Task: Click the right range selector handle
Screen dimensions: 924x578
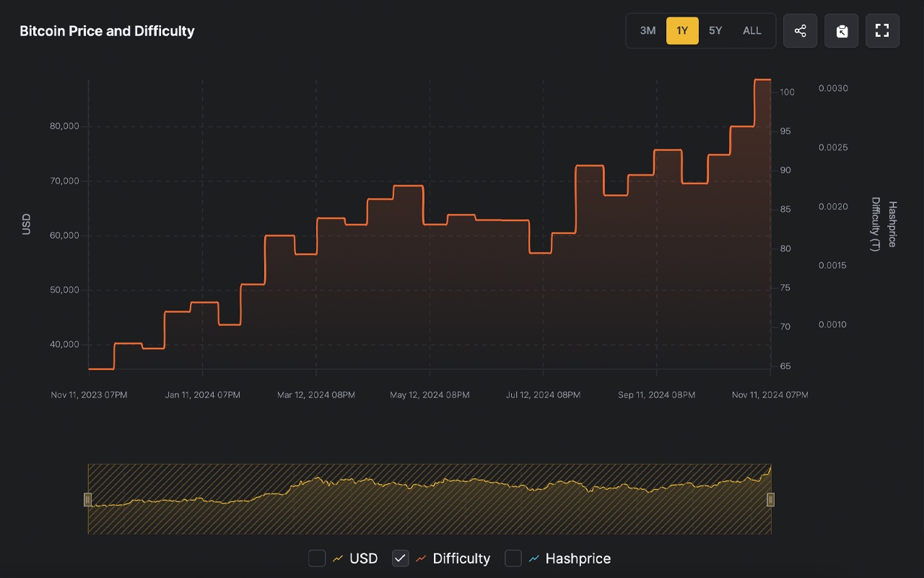Action: click(770, 499)
